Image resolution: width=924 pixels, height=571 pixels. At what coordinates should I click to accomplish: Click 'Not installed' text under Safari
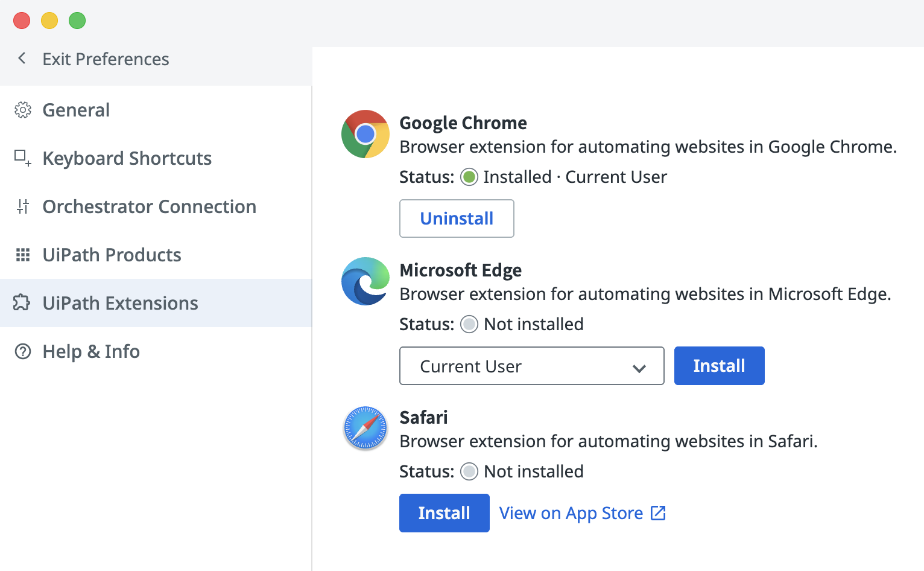(534, 471)
